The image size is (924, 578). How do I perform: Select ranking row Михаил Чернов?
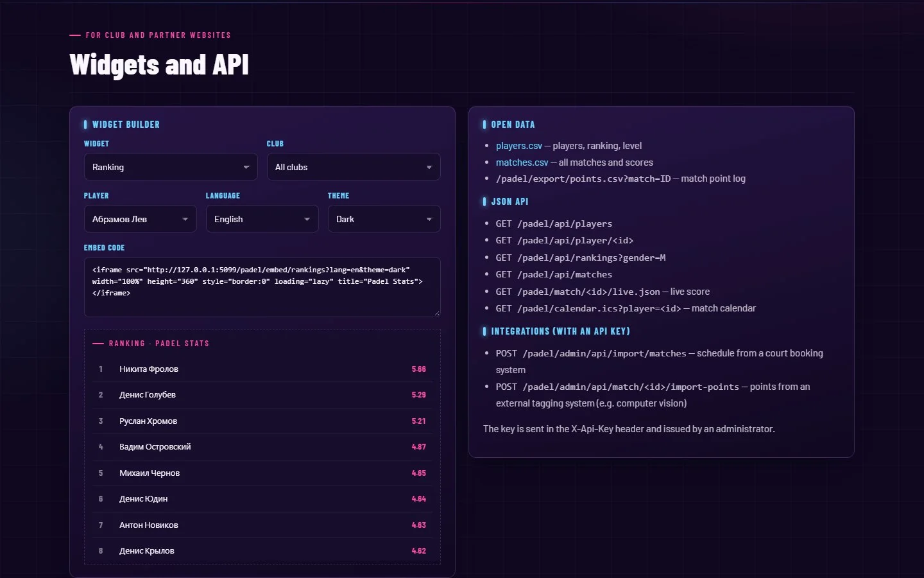point(262,473)
